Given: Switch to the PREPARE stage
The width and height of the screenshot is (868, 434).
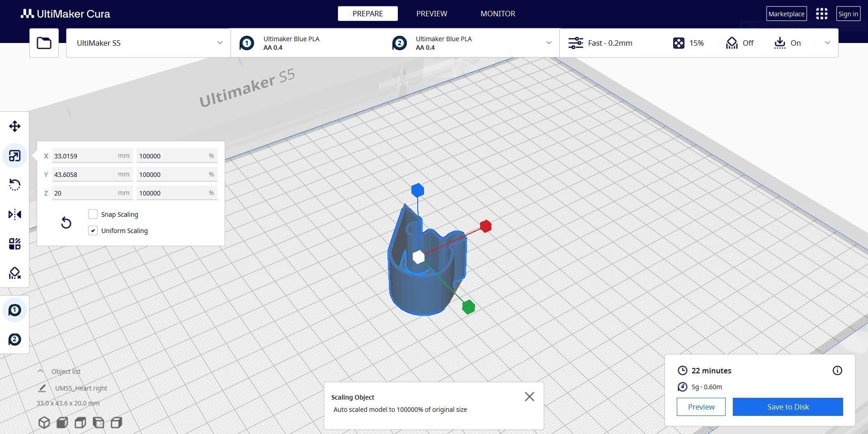Looking at the screenshot, I should 368,14.
